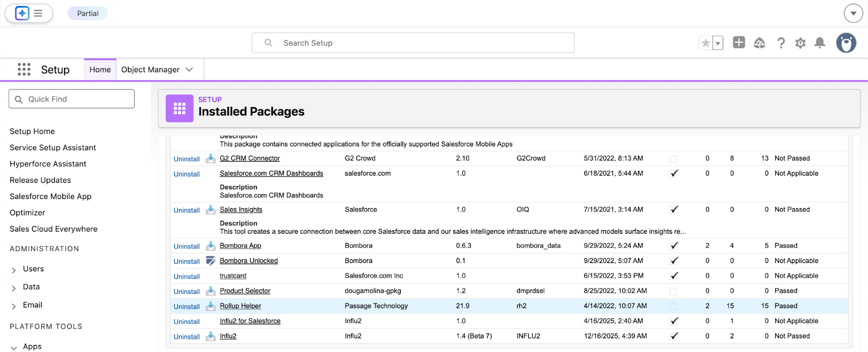Image resolution: width=868 pixels, height=352 pixels.
Task: Uninstall the Rollup Helper package
Action: point(187,306)
